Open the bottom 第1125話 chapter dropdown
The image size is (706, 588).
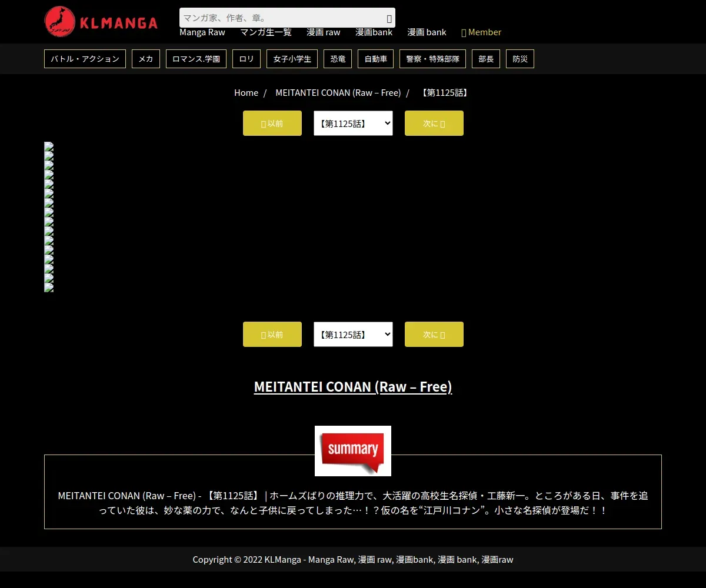353,334
